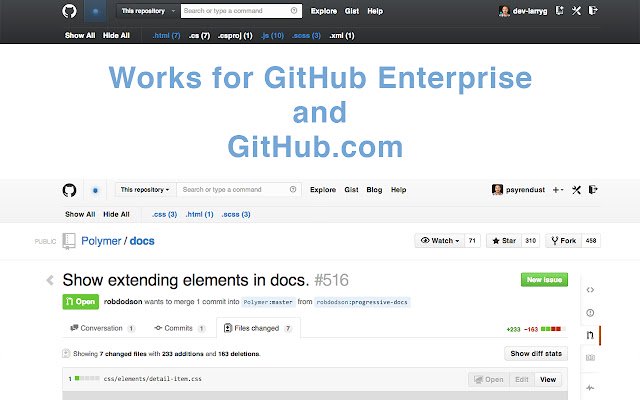Screen dimensions: 640x400
Task: Fork the Polymer docs repository
Action: coord(564,241)
